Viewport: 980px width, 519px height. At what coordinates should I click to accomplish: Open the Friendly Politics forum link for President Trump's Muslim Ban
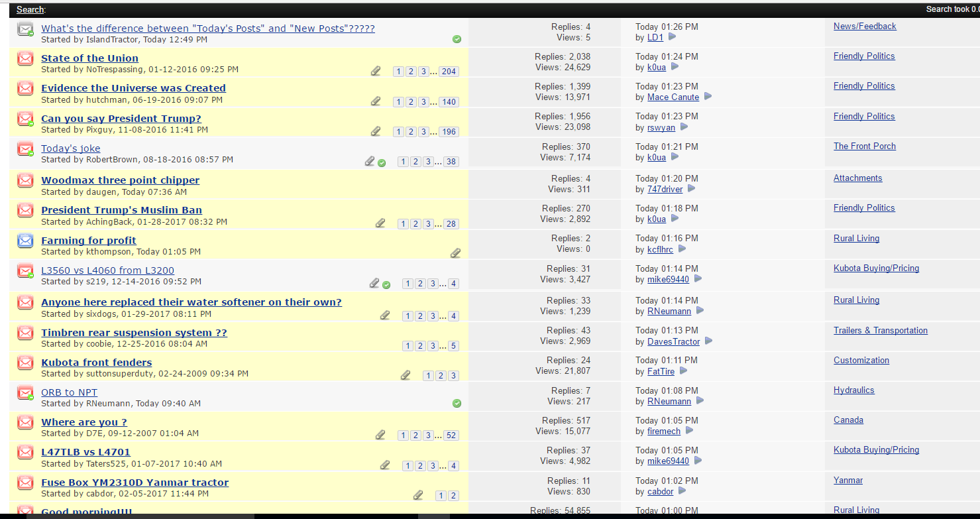(x=864, y=208)
